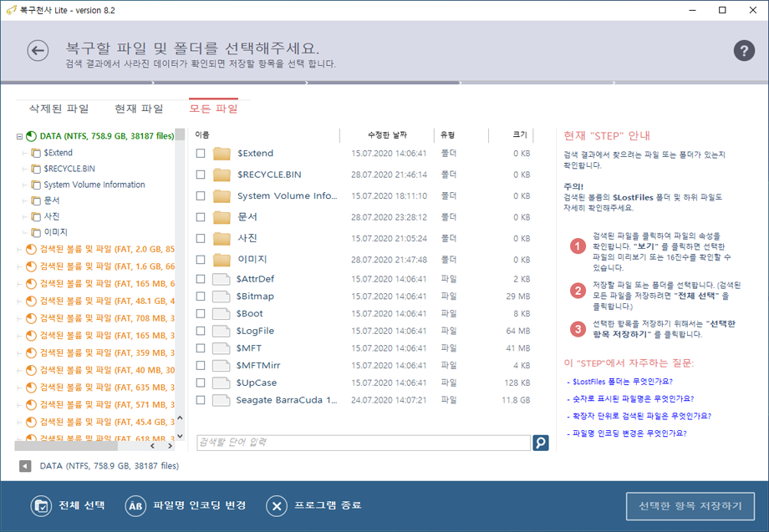Click the tree horizontal scrollbar thumb
Viewport: 769px width, 532px height.
pyautogui.click(x=66, y=446)
